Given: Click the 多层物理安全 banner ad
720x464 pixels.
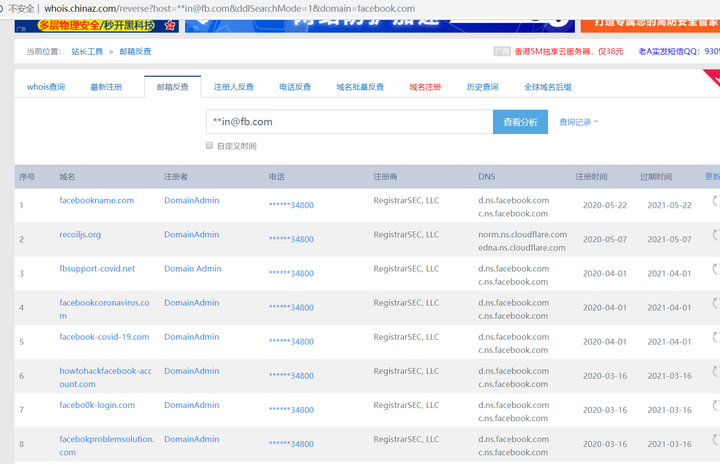Looking at the screenshot, I should click(97, 25).
